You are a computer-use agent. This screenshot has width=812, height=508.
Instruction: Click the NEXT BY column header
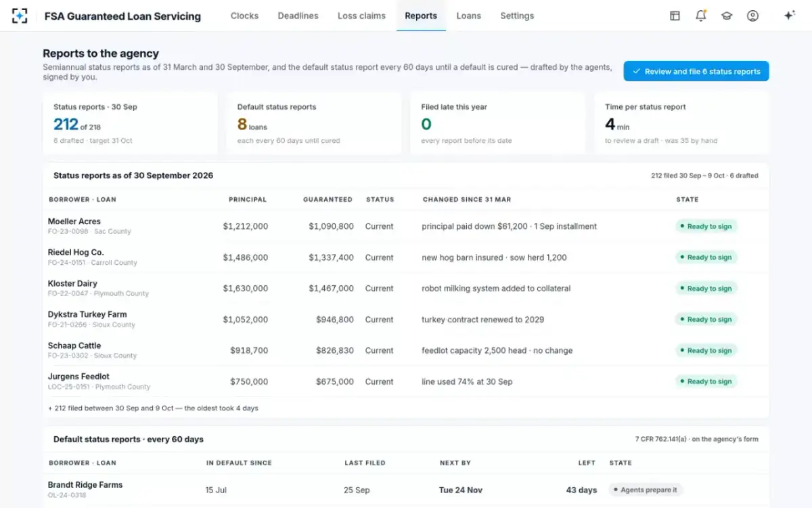(455, 463)
